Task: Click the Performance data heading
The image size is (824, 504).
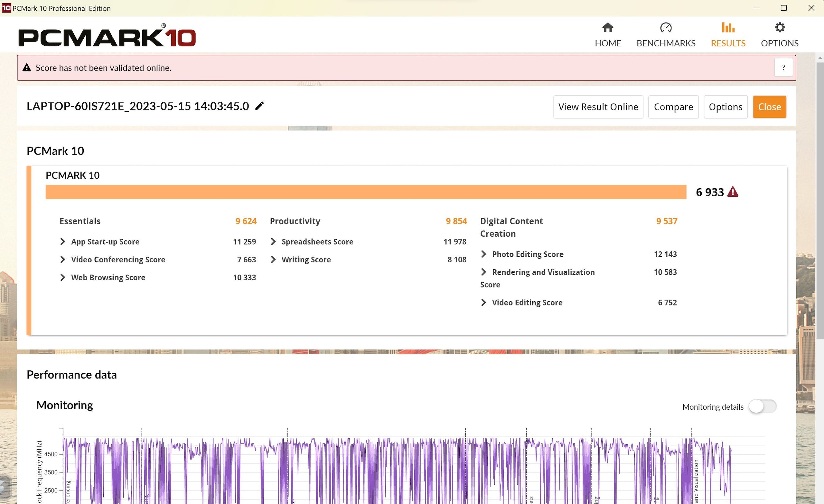Action: [x=71, y=375]
